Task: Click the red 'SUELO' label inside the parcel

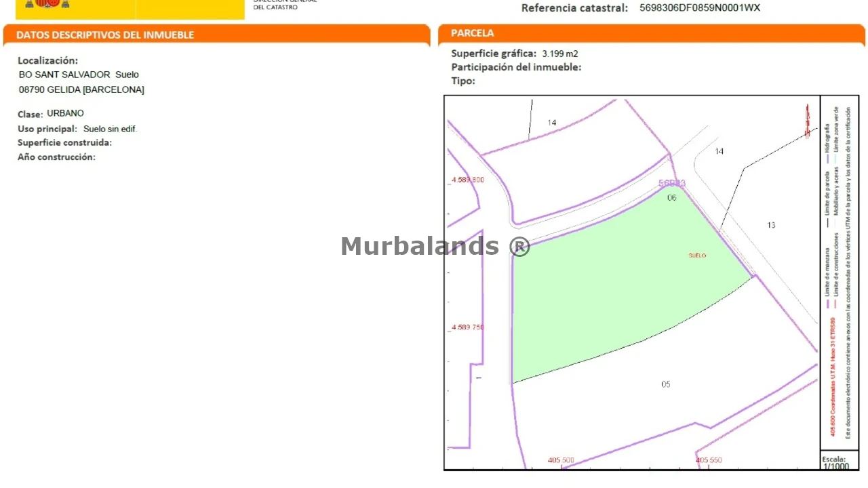Action: [x=697, y=256]
